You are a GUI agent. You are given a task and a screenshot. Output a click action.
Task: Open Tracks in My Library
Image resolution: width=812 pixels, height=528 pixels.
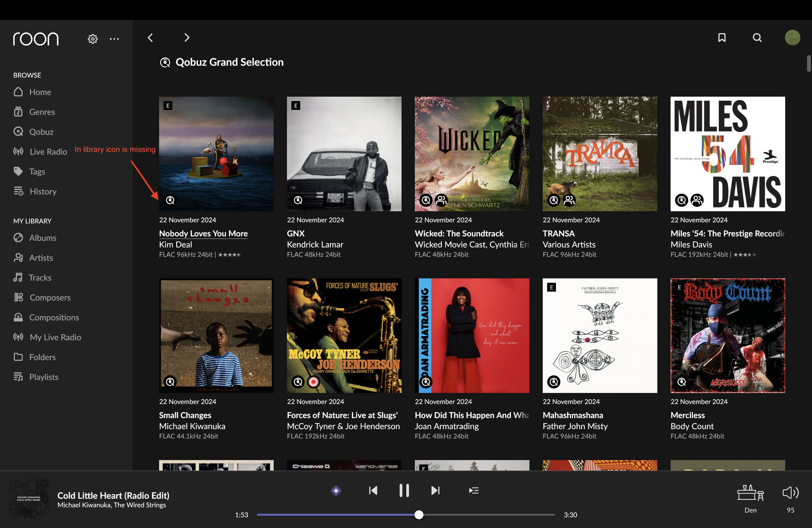pyautogui.click(x=32, y=278)
